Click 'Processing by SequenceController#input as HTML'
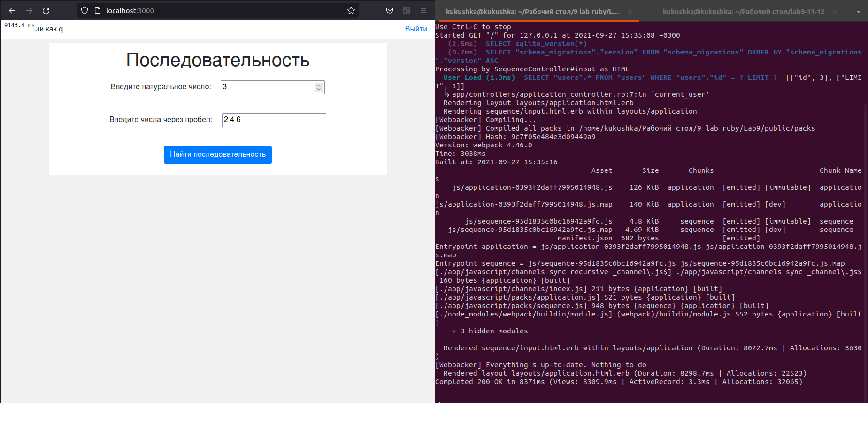868x424 pixels. 532,69
